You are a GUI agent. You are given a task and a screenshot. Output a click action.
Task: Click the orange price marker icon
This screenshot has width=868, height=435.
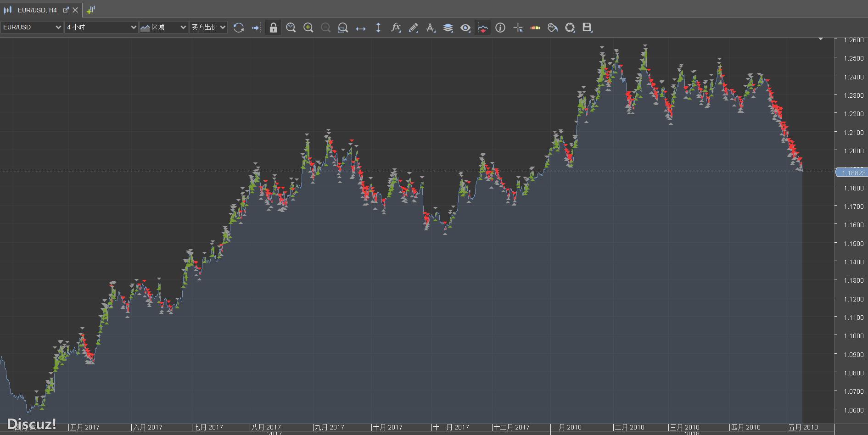tap(535, 28)
